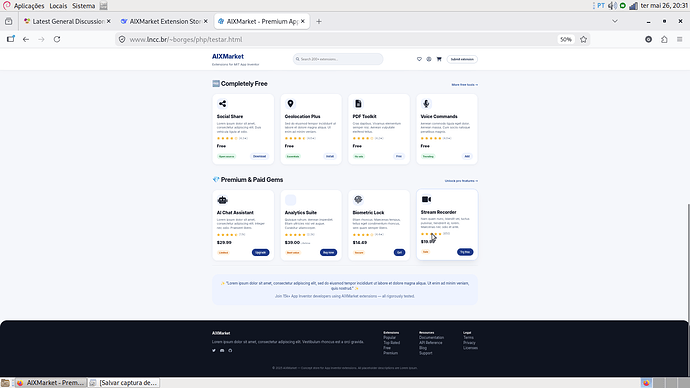Click the wishlist heart icon in header

tap(419, 59)
